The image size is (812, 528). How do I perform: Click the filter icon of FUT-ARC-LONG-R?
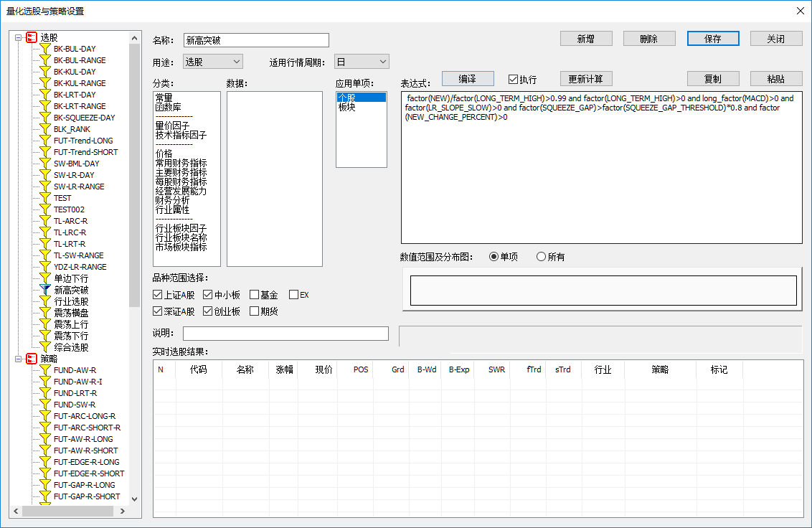[45, 416]
